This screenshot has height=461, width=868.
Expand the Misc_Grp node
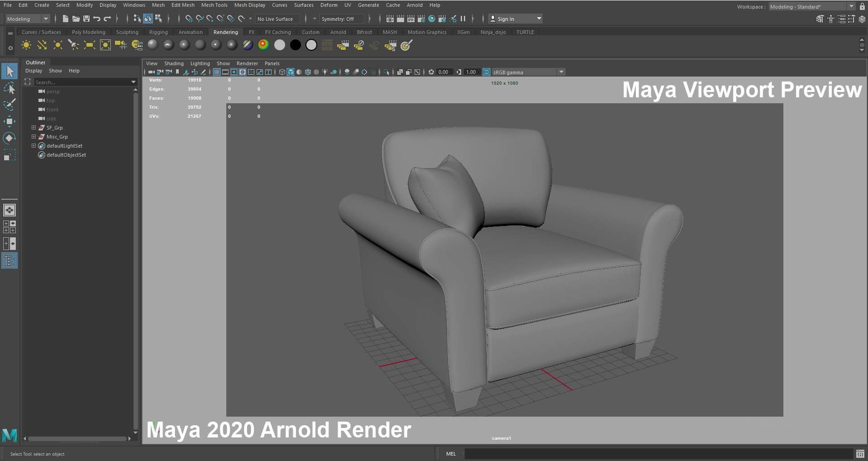(x=33, y=137)
